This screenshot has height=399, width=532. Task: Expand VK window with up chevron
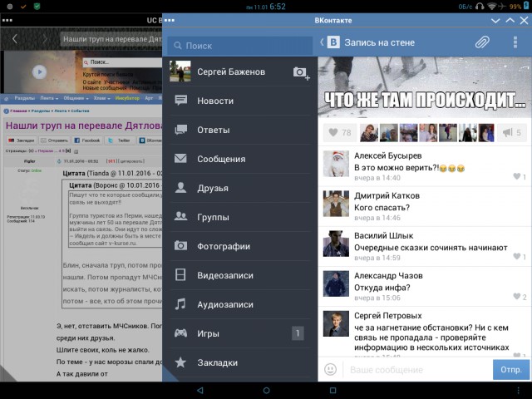tap(510, 21)
